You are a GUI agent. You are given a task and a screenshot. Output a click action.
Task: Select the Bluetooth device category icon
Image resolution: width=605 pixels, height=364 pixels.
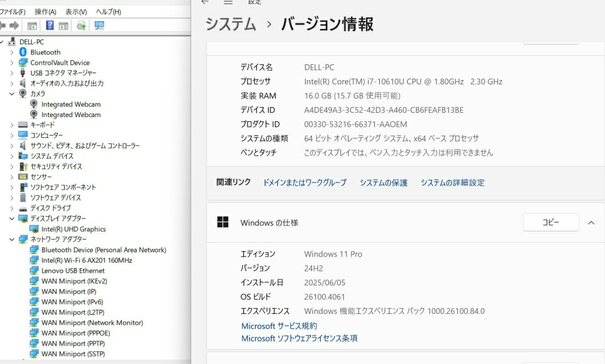23,52
